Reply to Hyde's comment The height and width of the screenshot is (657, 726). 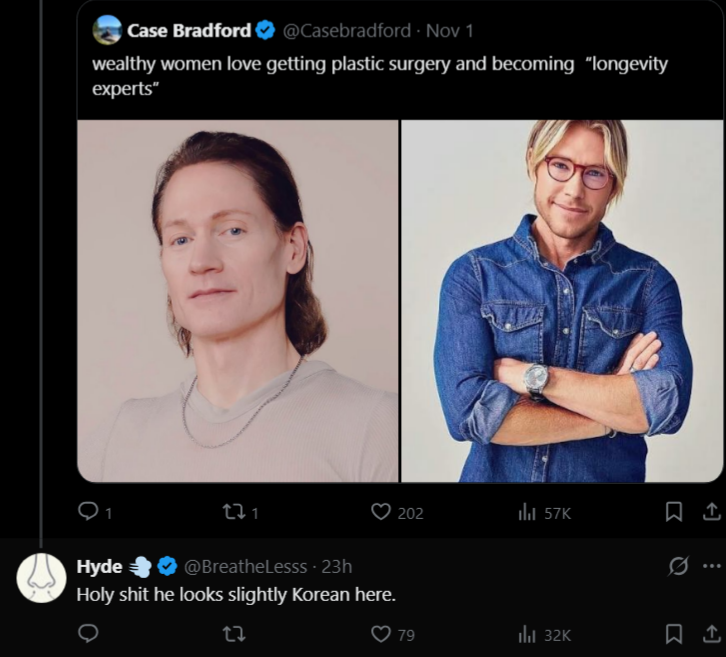88,634
